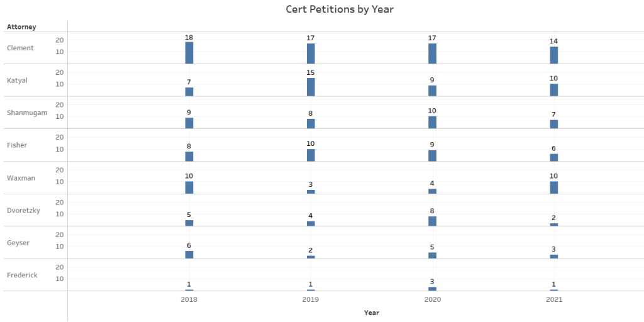The image size is (644, 322).
Task: Select the Attorney column header
Action: pyautogui.click(x=21, y=27)
